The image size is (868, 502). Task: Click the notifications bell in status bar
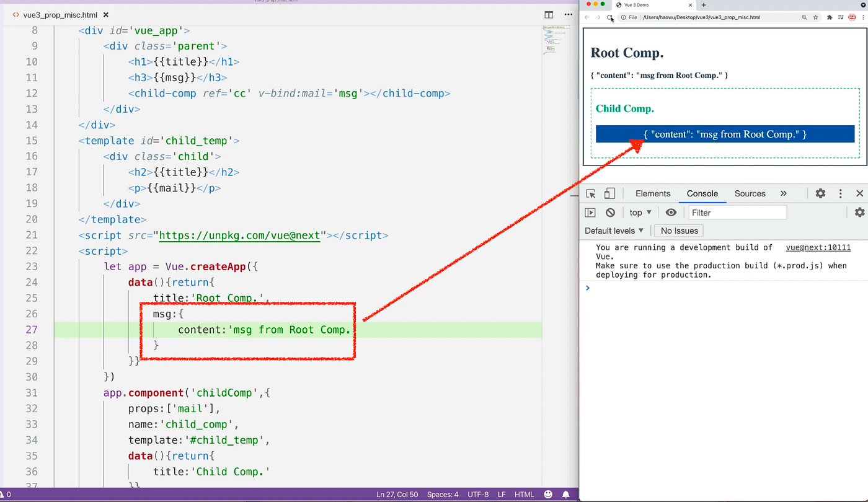[566, 495]
